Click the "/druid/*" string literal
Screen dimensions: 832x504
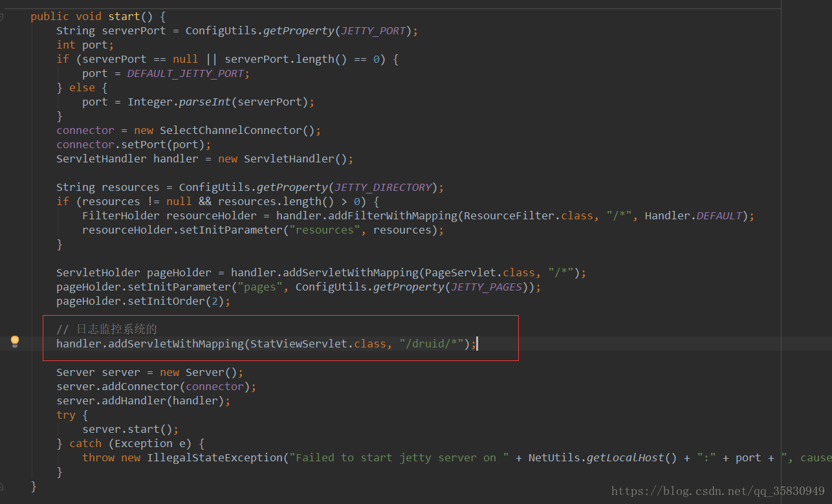pyautogui.click(x=432, y=344)
